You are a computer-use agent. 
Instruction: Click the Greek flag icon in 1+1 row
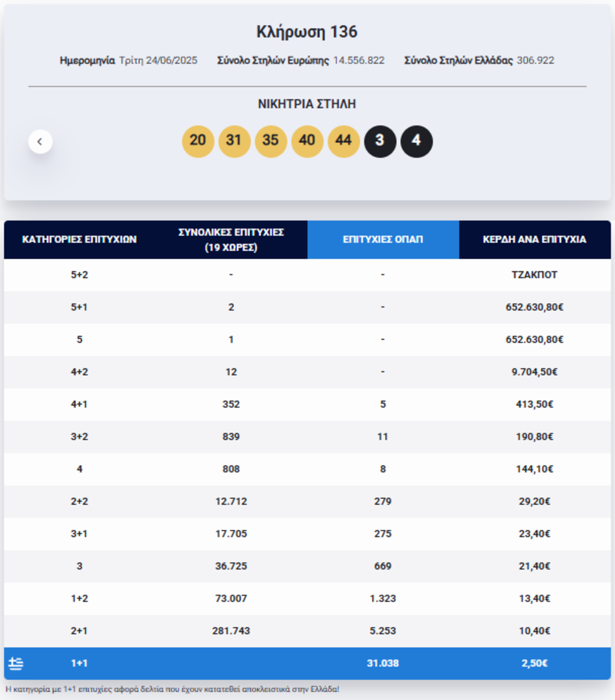pos(16,664)
